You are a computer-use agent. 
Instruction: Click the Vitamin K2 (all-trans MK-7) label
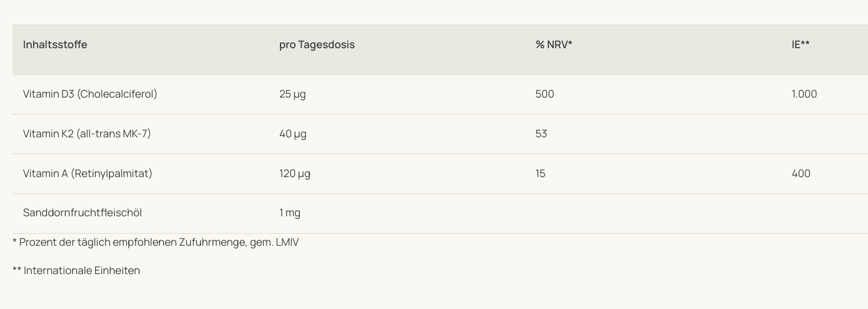[87, 134]
